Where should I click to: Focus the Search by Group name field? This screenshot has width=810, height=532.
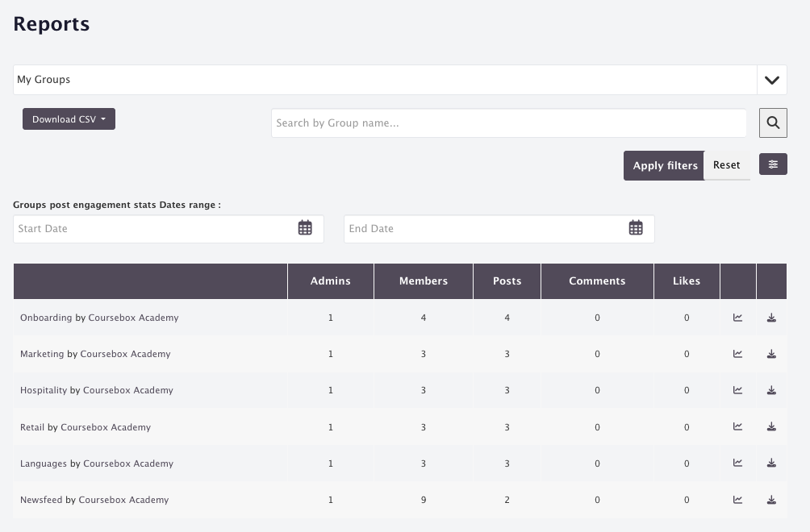[509, 123]
